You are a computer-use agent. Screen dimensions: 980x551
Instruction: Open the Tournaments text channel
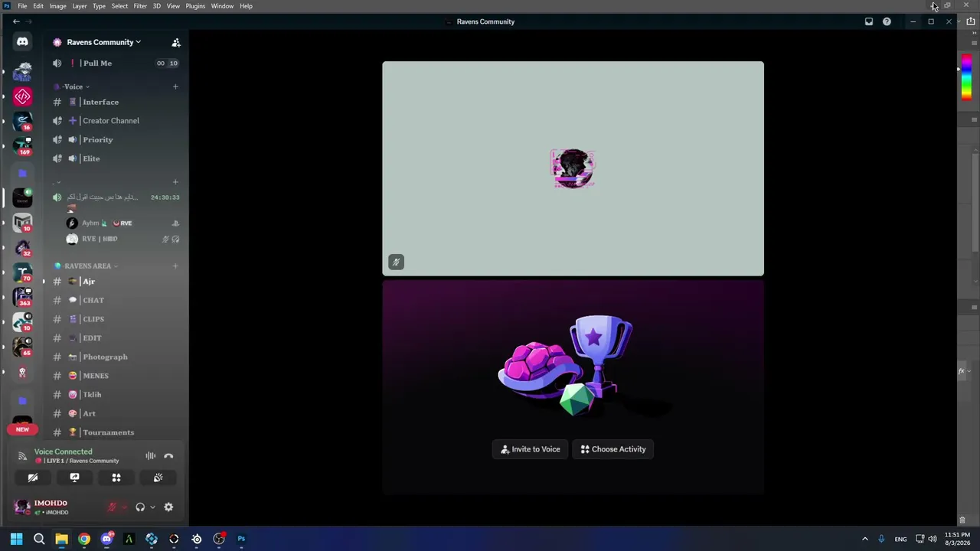(x=116, y=432)
